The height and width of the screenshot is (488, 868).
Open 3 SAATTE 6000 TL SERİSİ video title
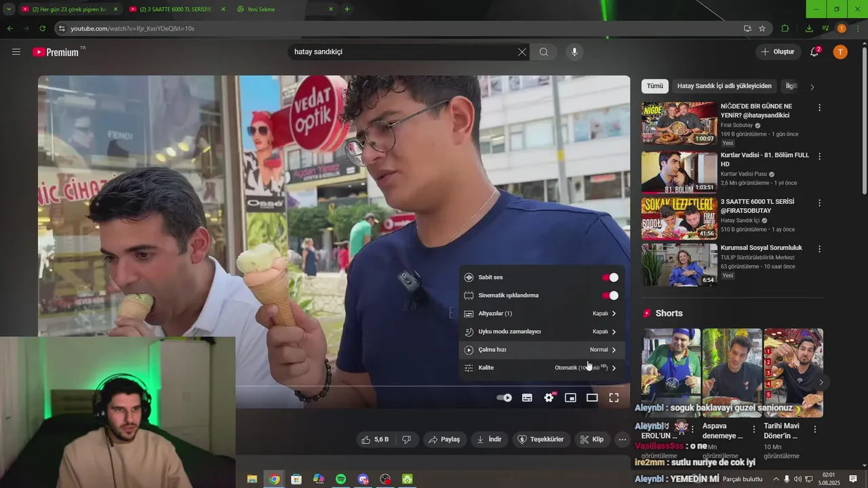(x=757, y=206)
